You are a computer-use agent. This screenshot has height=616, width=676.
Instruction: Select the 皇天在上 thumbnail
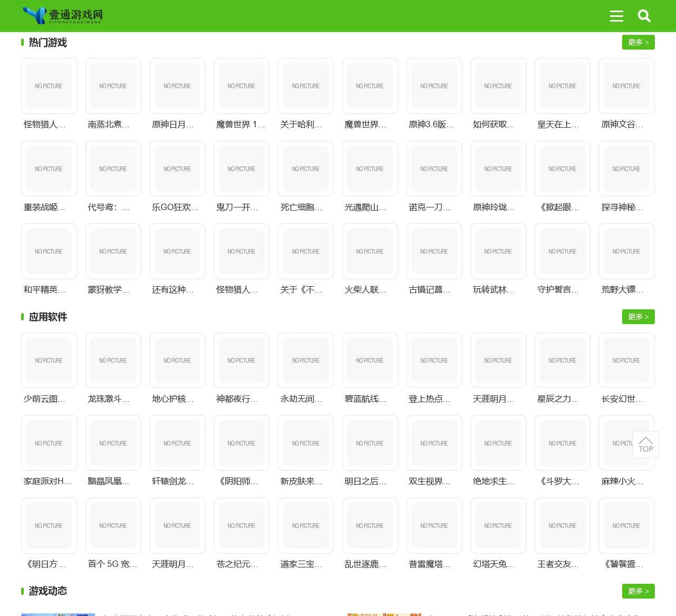(x=562, y=86)
